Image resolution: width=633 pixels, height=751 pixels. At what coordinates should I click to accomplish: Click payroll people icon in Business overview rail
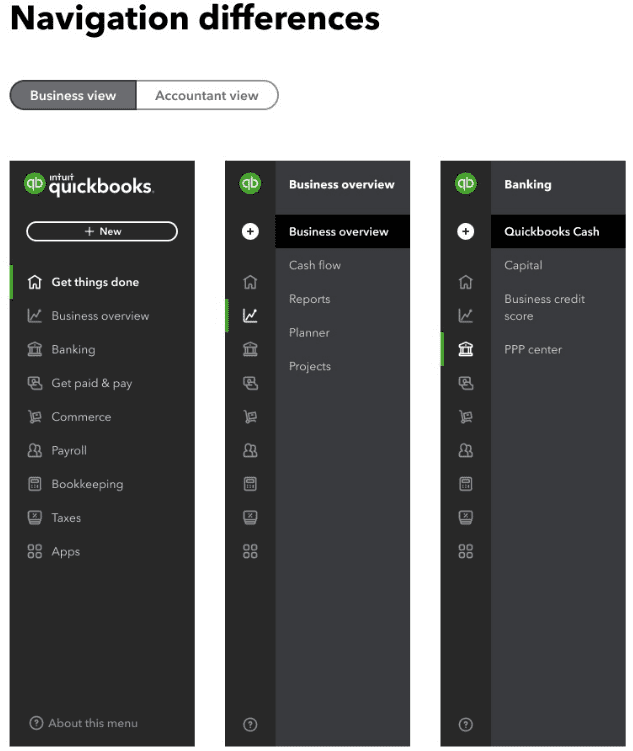point(250,450)
